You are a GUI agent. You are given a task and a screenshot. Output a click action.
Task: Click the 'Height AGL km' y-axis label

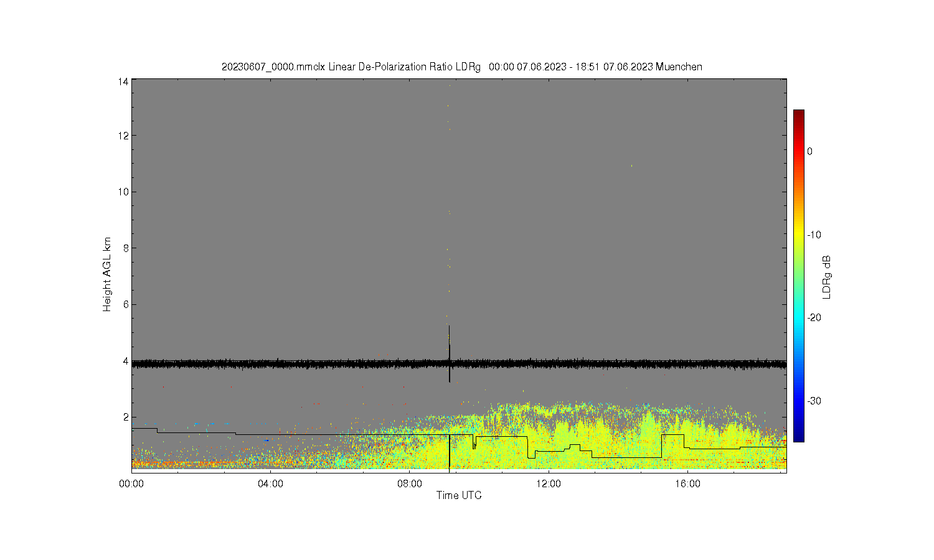click(107, 274)
